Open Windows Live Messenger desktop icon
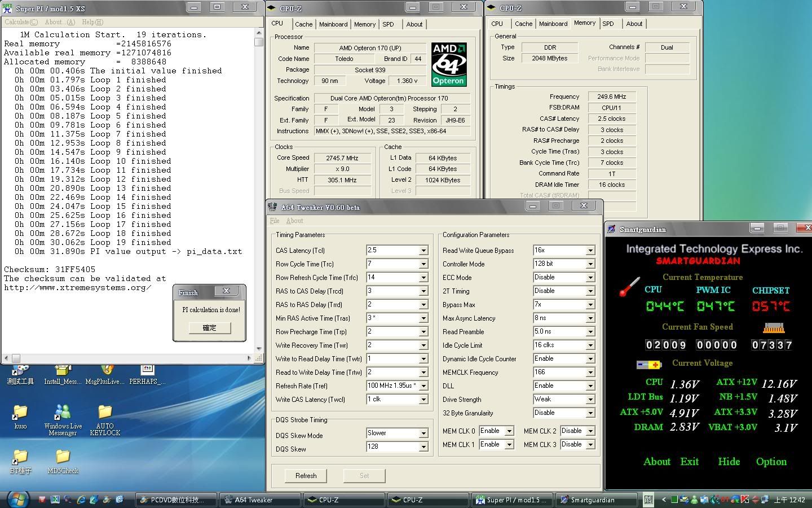Screen dimensions: 812x508 tap(63, 414)
